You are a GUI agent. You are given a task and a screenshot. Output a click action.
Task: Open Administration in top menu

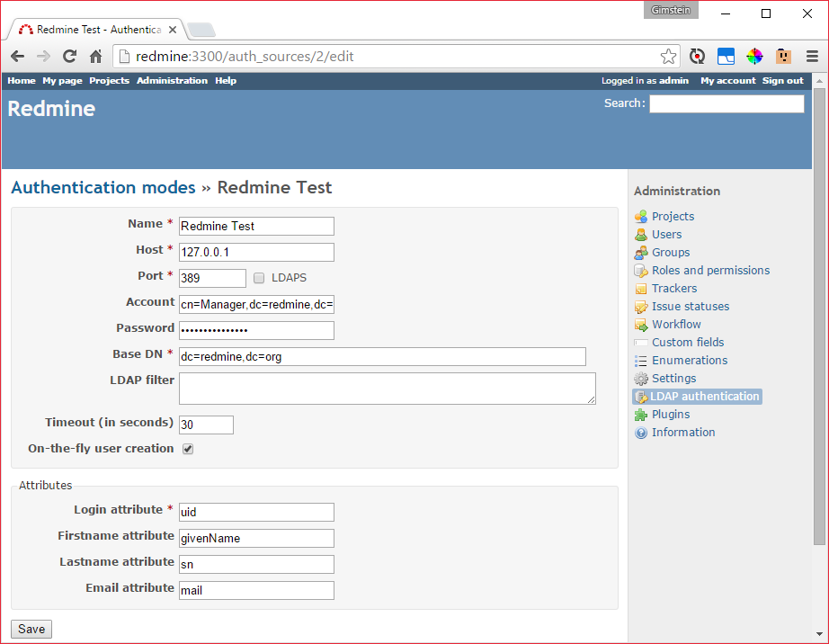(x=172, y=80)
